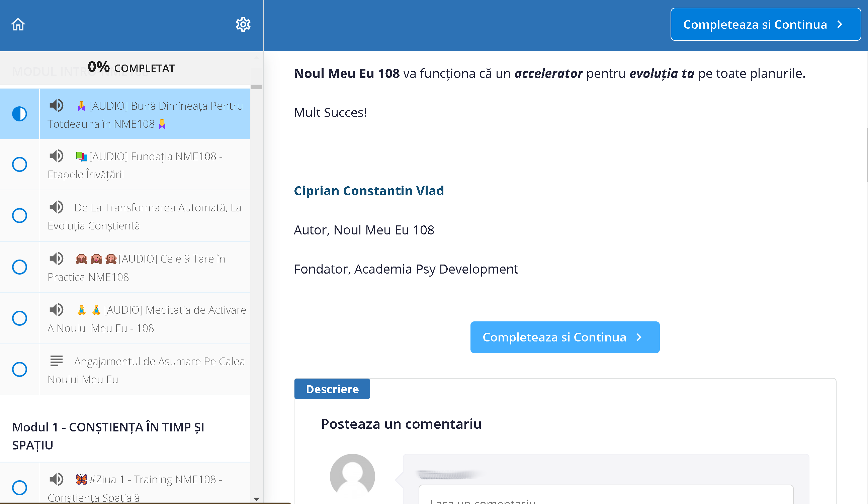Image resolution: width=868 pixels, height=504 pixels.
Task: Click the sidebar scrollbar thumb
Action: tap(256, 87)
